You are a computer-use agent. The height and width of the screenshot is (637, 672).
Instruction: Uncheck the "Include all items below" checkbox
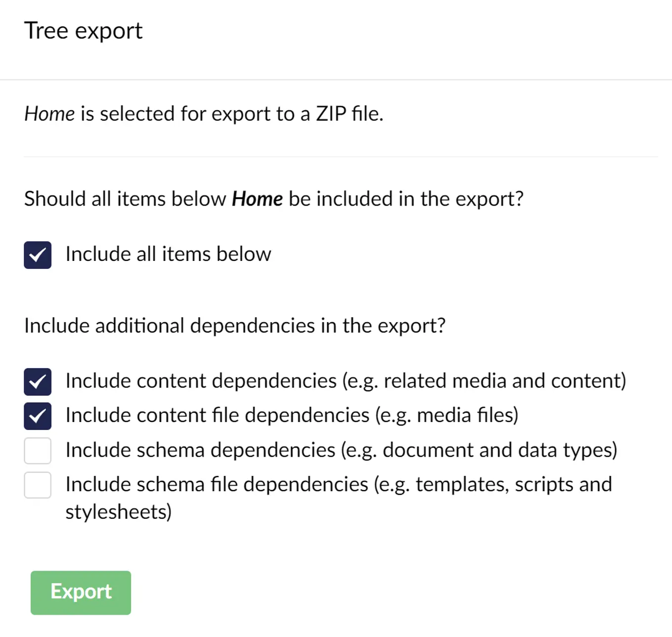[x=38, y=255]
